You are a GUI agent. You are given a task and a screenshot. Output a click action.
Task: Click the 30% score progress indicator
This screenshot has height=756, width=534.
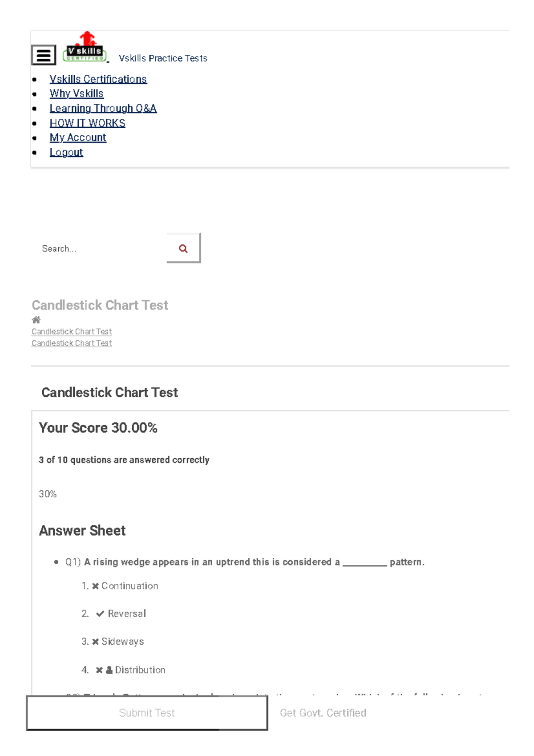click(48, 493)
